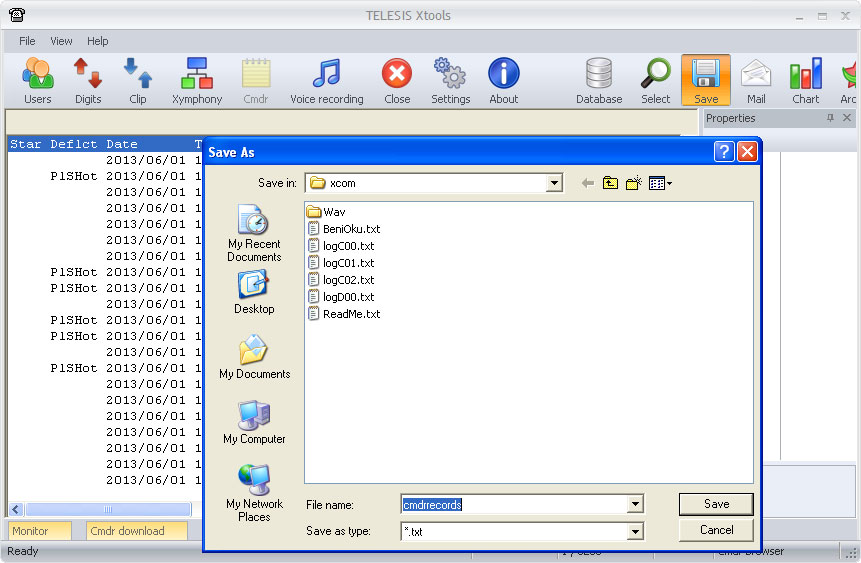Open the File menu
The height and width of the screenshot is (563, 861).
coord(27,41)
